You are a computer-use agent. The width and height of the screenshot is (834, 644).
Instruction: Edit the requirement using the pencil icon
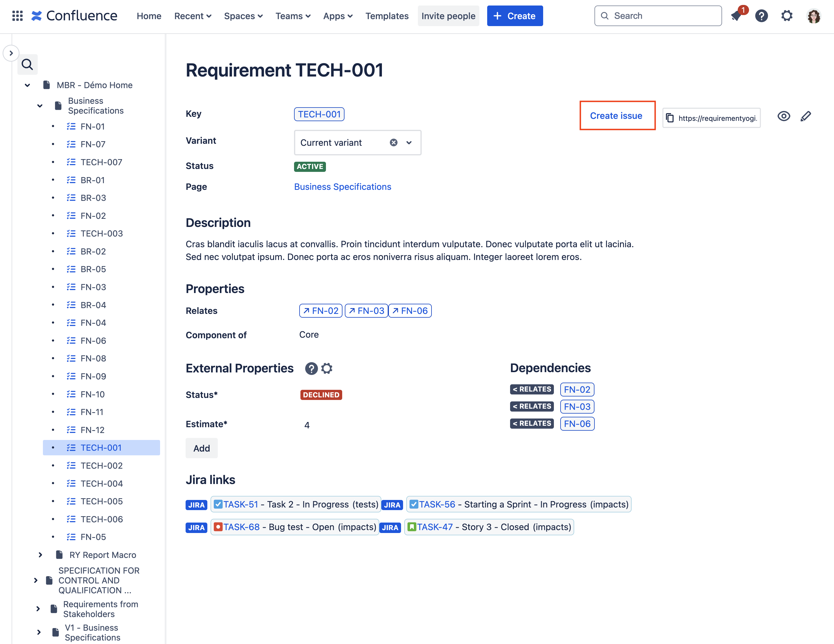pyautogui.click(x=806, y=117)
